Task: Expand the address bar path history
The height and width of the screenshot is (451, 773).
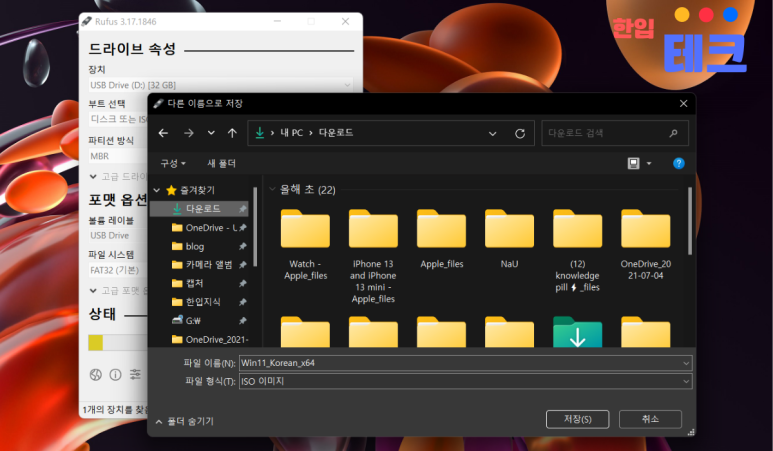Action: pos(492,134)
